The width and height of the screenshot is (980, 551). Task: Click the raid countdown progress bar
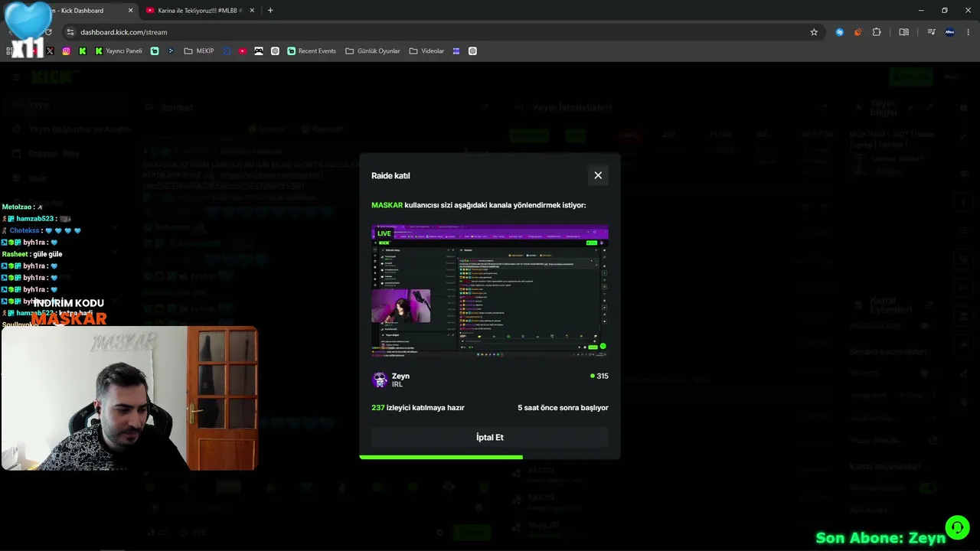490,457
